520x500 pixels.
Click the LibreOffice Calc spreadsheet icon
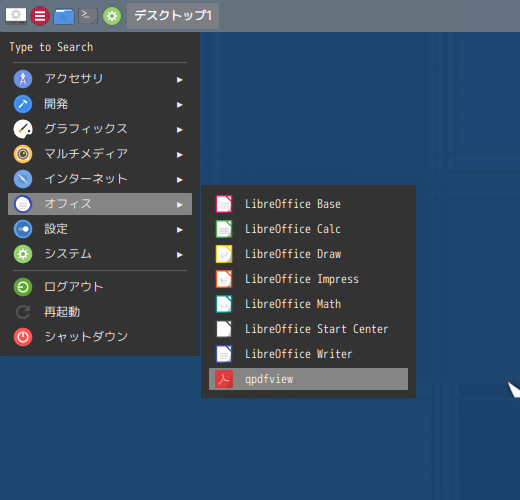pos(224,229)
